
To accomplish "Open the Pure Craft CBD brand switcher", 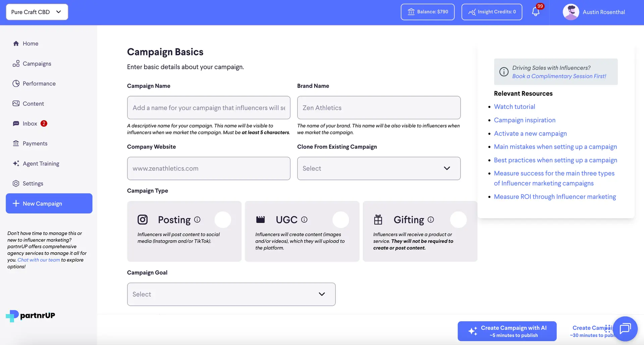I will click(37, 12).
